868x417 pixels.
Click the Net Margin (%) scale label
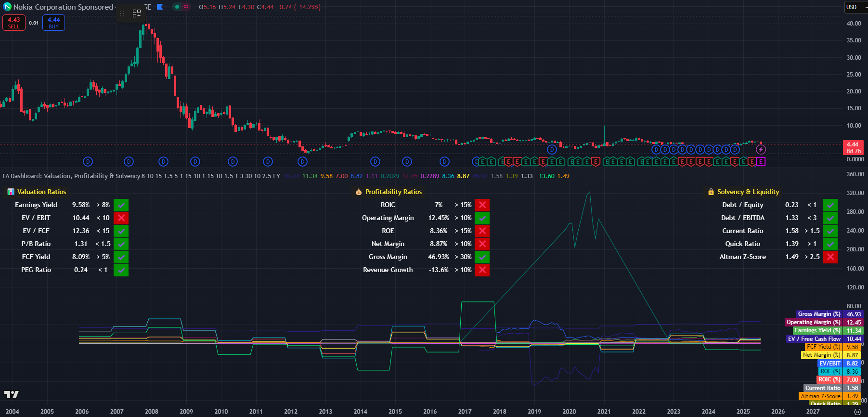822,355
